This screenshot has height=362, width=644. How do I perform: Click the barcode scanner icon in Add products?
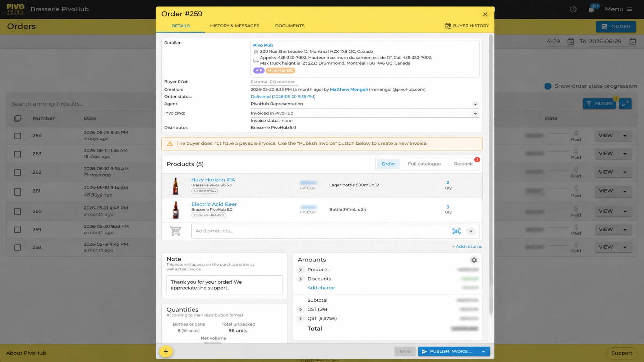(x=456, y=231)
